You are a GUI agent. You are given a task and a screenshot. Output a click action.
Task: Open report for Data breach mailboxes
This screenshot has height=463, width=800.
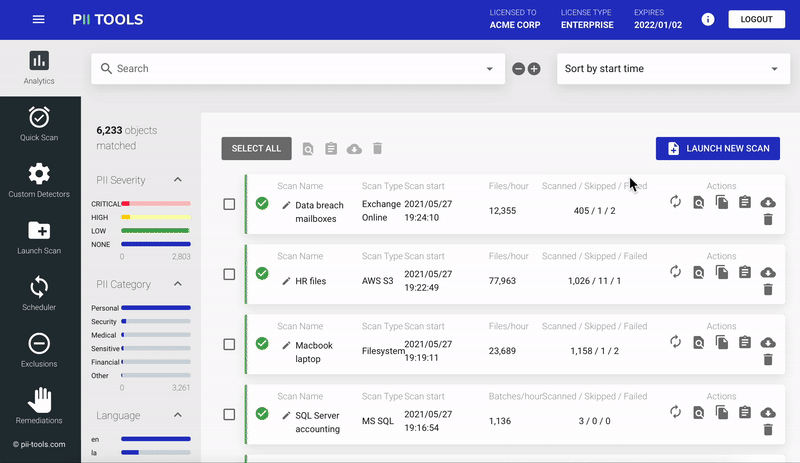(x=745, y=202)
